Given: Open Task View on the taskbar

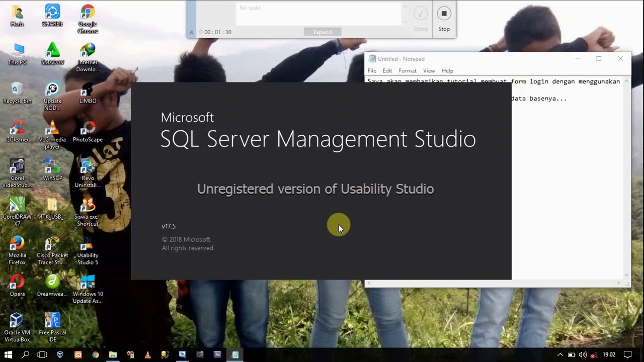Looking at the screenshot, I should [x=43, y=354].
